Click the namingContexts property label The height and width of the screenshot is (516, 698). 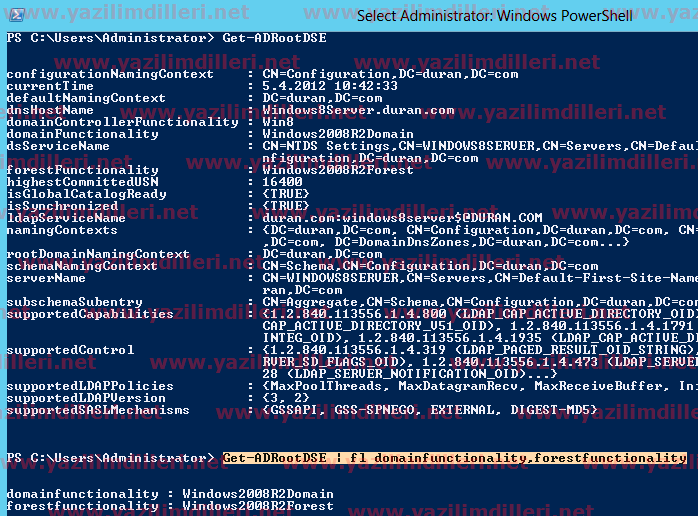pyautogui.click(x=60, y=230)
